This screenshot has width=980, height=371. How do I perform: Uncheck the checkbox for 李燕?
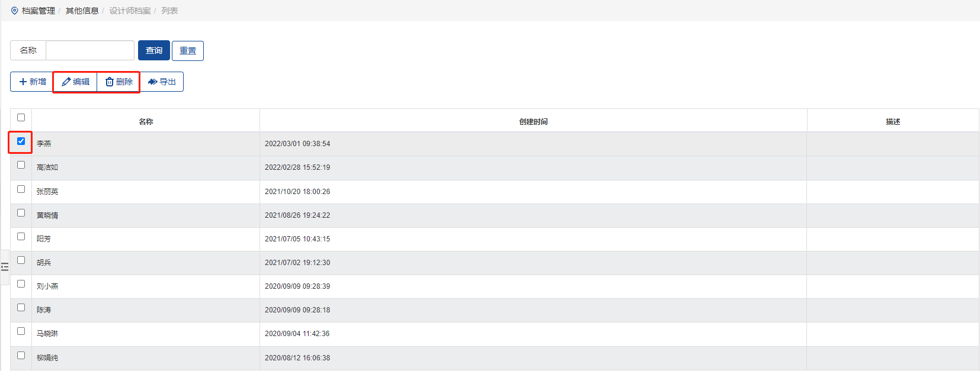click(x=21, y=141)
